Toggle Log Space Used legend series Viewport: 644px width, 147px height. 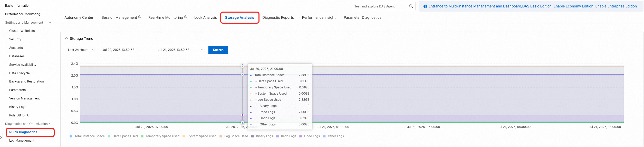(234, 136)
